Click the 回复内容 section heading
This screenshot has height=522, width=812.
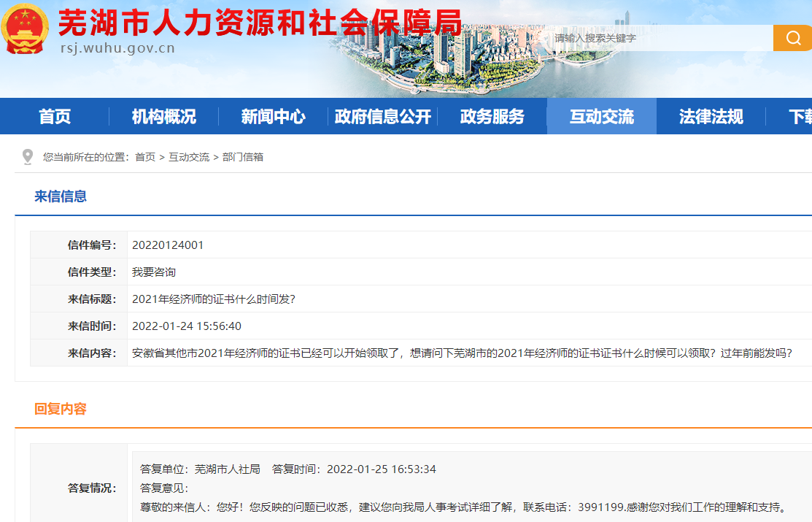(x=61, y=409)
